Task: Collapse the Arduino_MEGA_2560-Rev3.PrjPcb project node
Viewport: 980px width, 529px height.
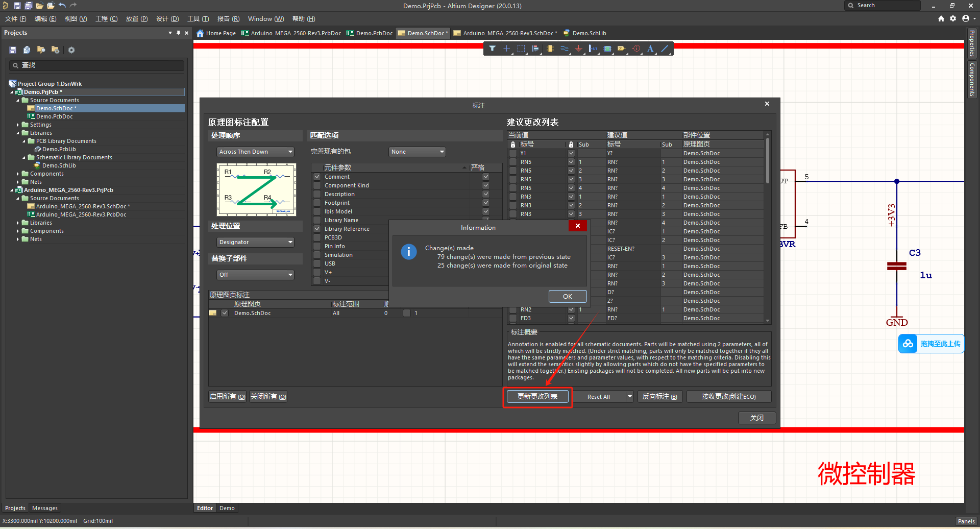Action: pyautogui.click(x=12, y=190)
